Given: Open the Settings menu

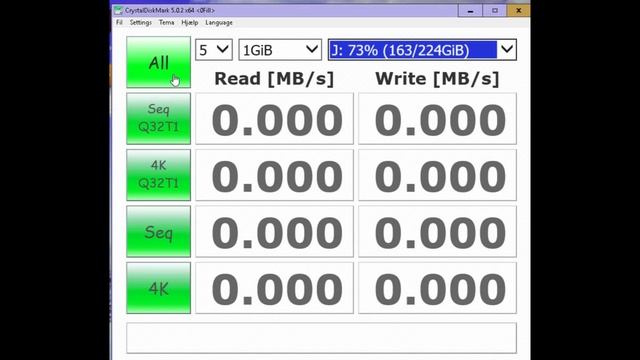Looking at the screenshot, I should (x=140, y=23).
